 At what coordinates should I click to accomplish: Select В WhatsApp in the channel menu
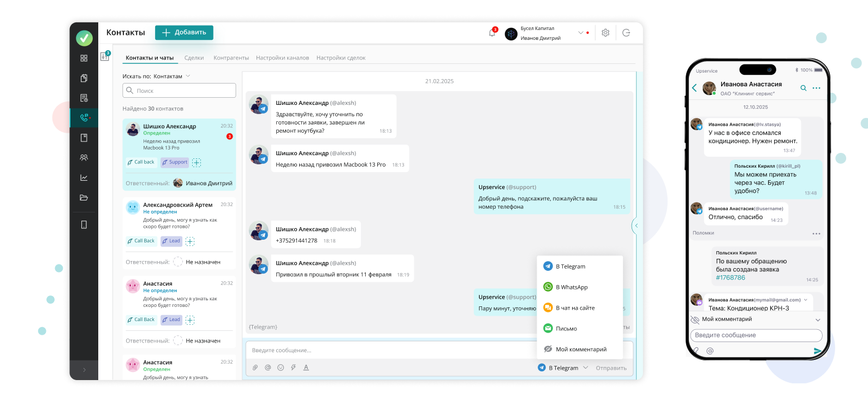click(x=580, y=287)
